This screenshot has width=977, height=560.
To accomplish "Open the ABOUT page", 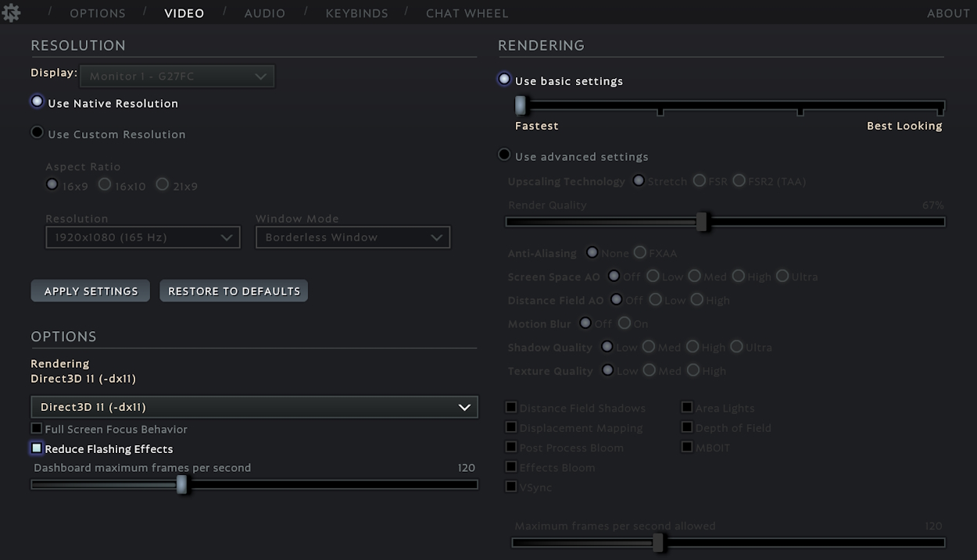I will [x=948, y=12].
